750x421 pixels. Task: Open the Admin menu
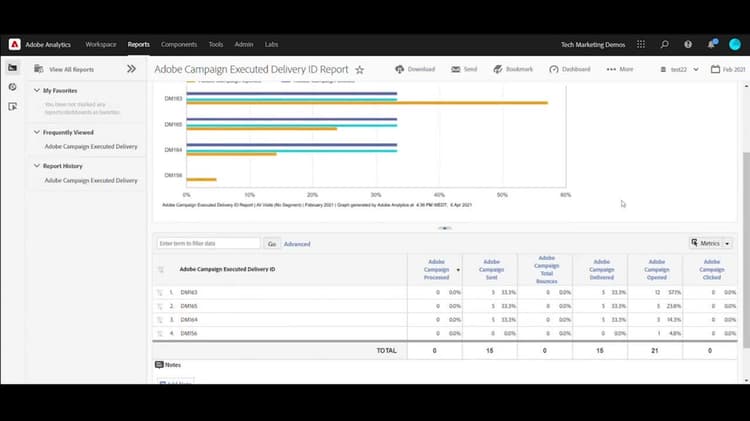pos(244,44)
